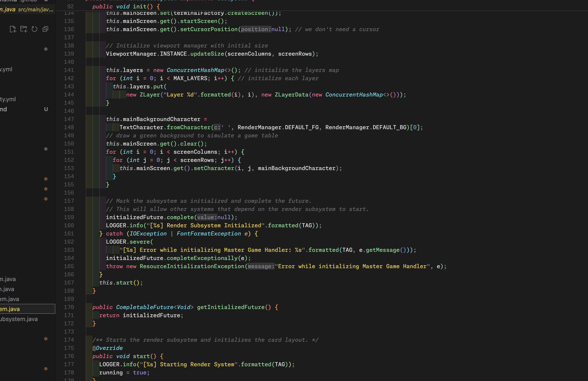Click the value: inlay hint on line 159
The width and height of the screenshot is (588, 381).
click(x=207, y=217)
